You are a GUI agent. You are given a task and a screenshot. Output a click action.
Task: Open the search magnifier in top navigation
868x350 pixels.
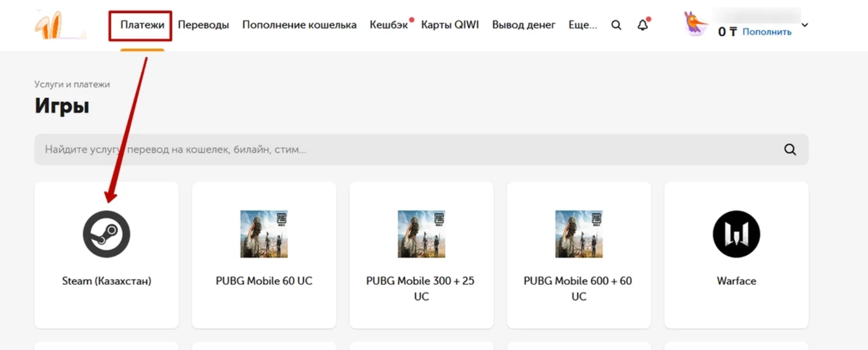(616, 25)
